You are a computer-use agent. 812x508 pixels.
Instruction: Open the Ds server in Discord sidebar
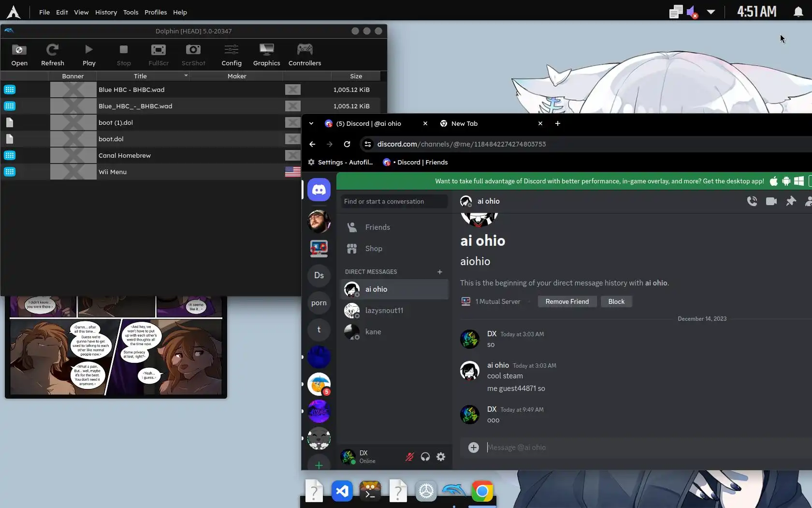(319, 276)
